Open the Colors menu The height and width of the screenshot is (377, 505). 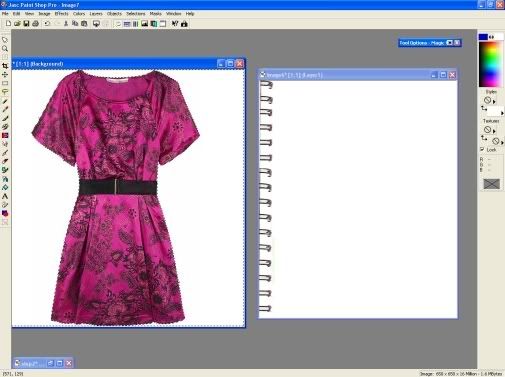79,14
